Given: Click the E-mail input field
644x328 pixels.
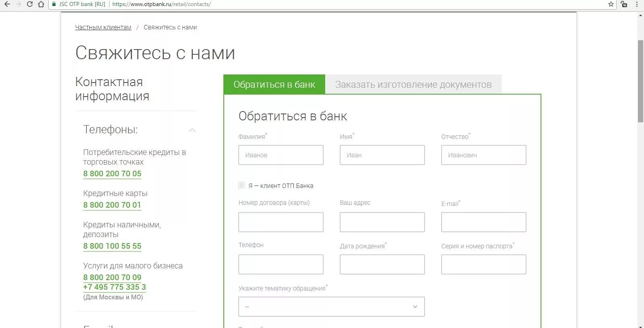Looking at the screenshot, I should [x=484, y=222].
